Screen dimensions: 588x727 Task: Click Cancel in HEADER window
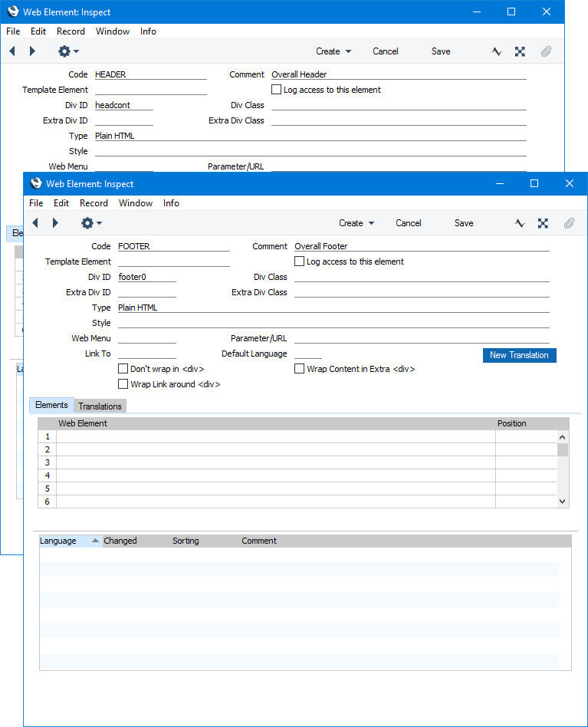tap(385, 51)
